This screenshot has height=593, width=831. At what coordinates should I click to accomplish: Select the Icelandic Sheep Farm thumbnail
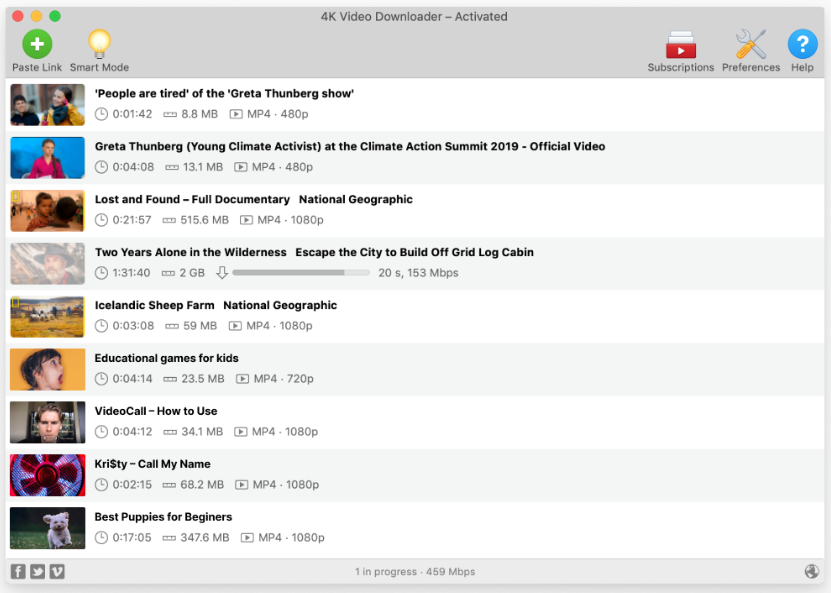(x=47, y=316)
